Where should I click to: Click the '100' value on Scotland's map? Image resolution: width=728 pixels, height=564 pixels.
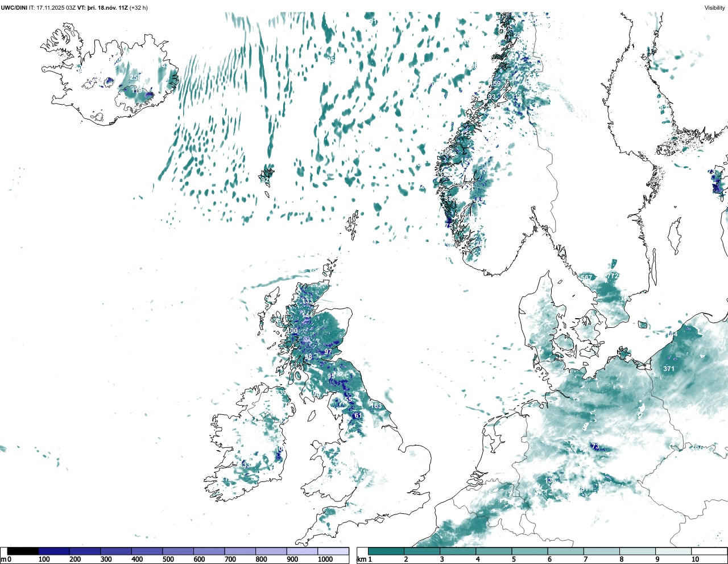(292, 331)
